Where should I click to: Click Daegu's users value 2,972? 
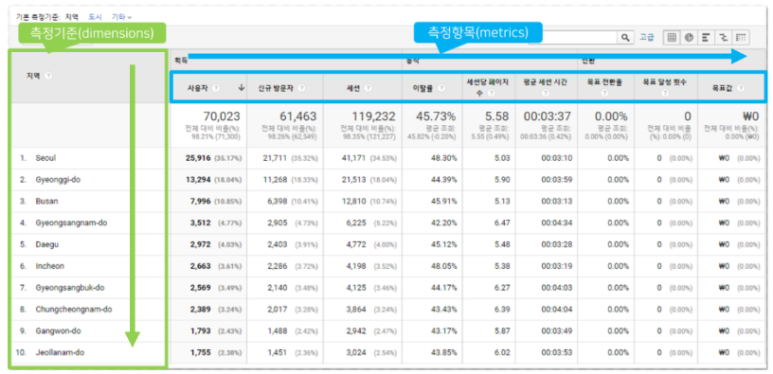(201, 244)
